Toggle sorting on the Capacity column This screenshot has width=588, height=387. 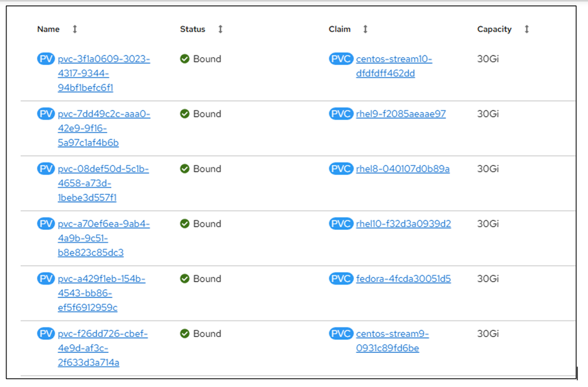[526, 29]
